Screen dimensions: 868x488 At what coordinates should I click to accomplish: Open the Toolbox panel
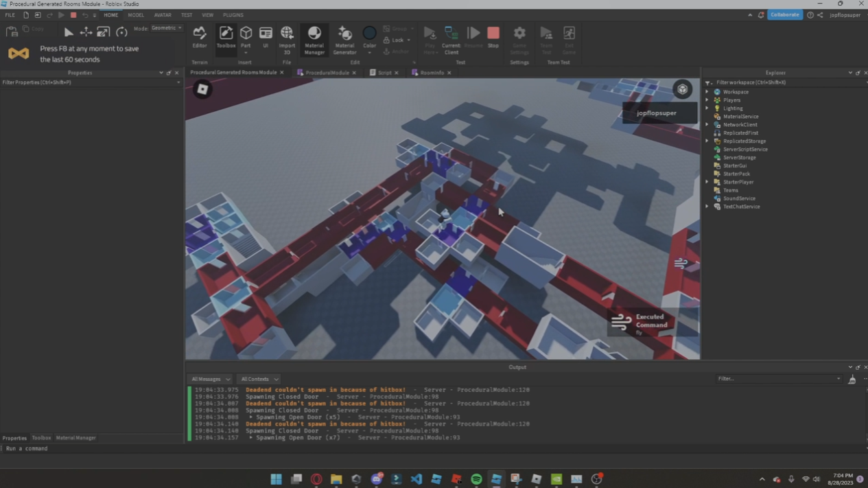(226, 40)
